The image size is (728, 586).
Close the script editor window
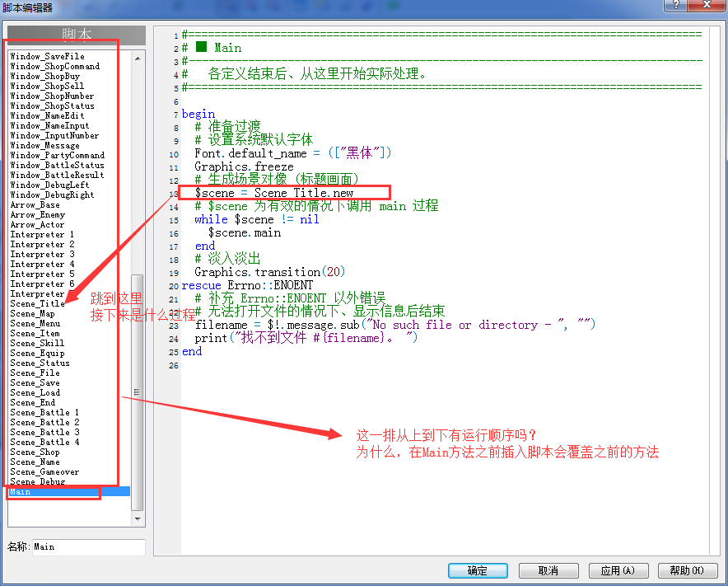707,5
